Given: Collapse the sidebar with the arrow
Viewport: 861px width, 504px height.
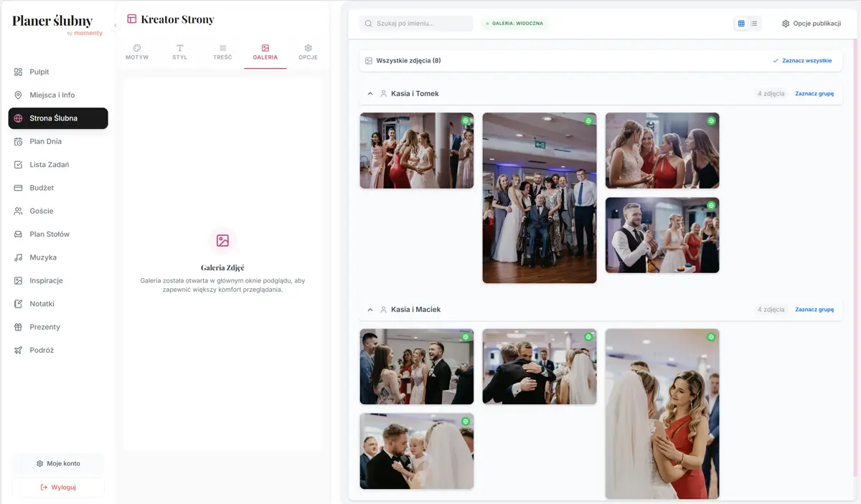Looking at the screenshot, I should (x=116, y=26).
